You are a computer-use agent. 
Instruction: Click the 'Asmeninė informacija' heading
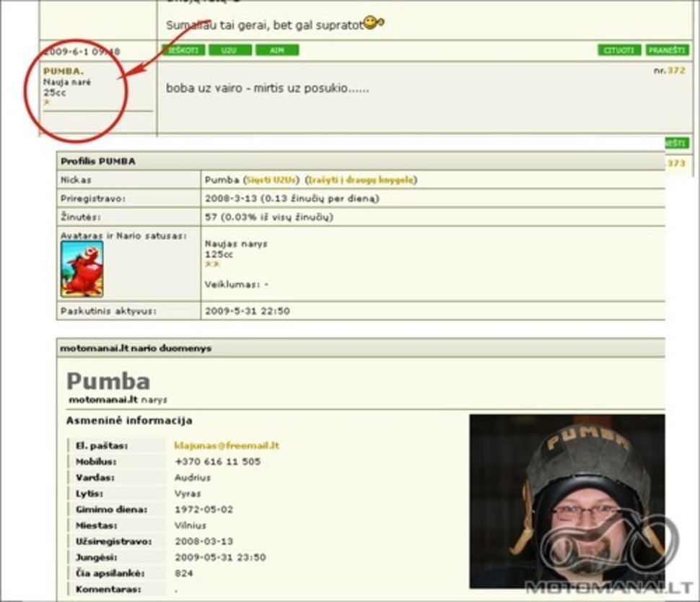coord(129,420)
